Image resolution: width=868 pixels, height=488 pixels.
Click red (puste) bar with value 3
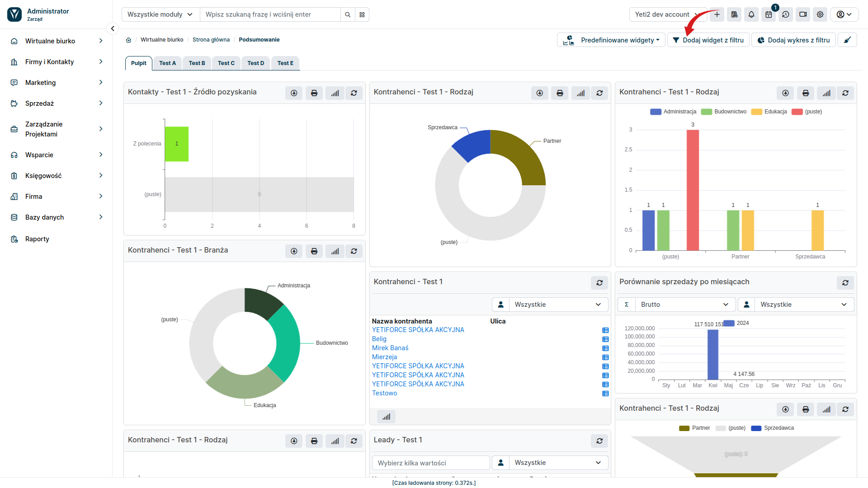pyautogui.click(x=693, y=190)
